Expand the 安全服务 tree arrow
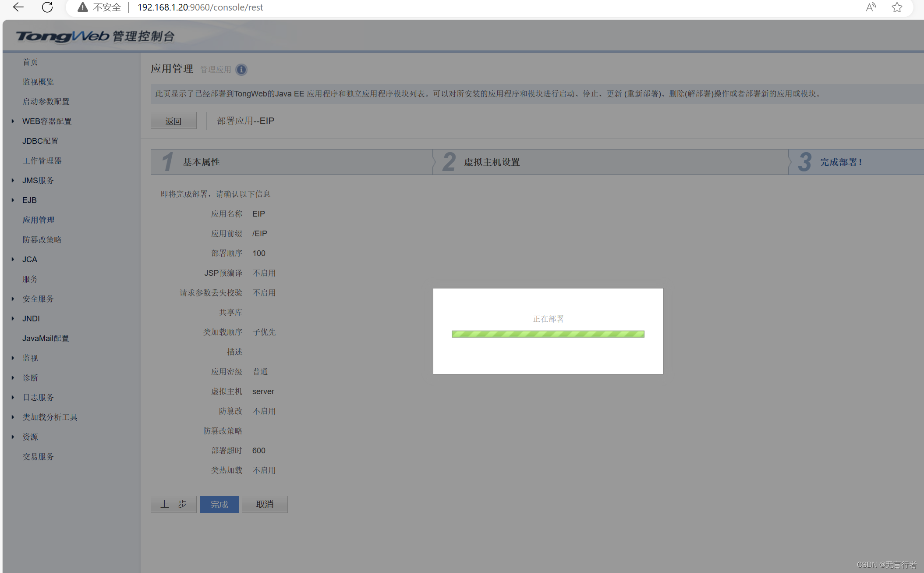 [13, 299]
